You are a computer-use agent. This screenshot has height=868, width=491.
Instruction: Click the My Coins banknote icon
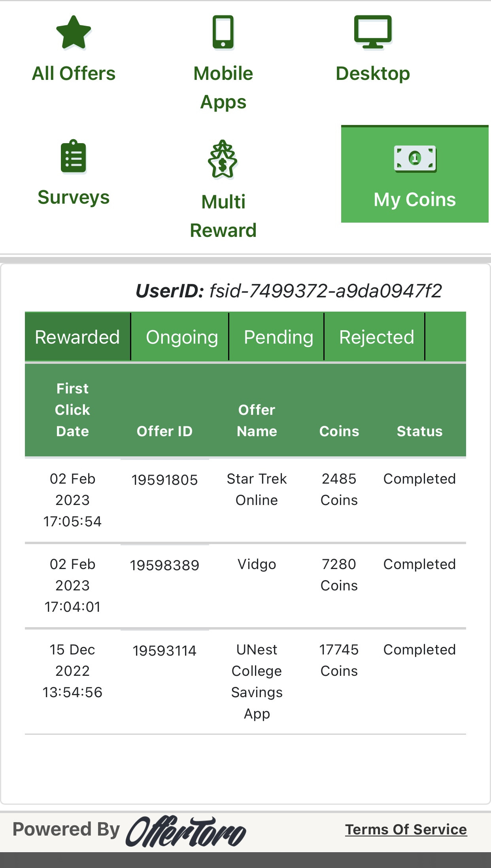(x=415, y=159)
